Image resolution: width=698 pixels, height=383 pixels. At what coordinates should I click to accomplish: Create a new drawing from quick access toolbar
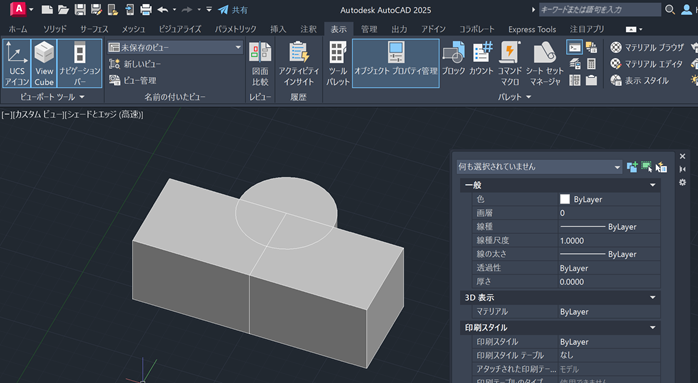pyautogui.click(x=47, y=9)
